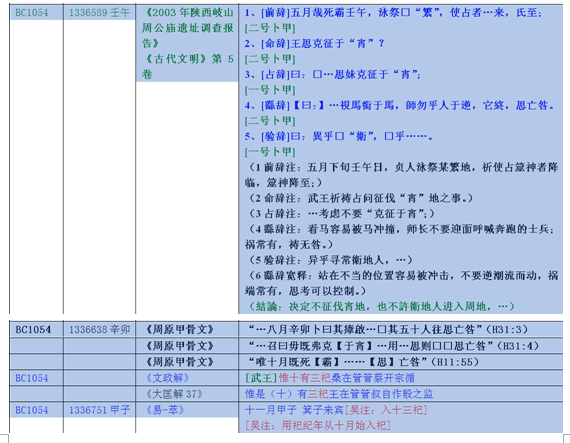The height and width of the screenshot is (443, 570).
Task: Click line 4 [繇辞] 視馬衛于馬
Action: 399,105
